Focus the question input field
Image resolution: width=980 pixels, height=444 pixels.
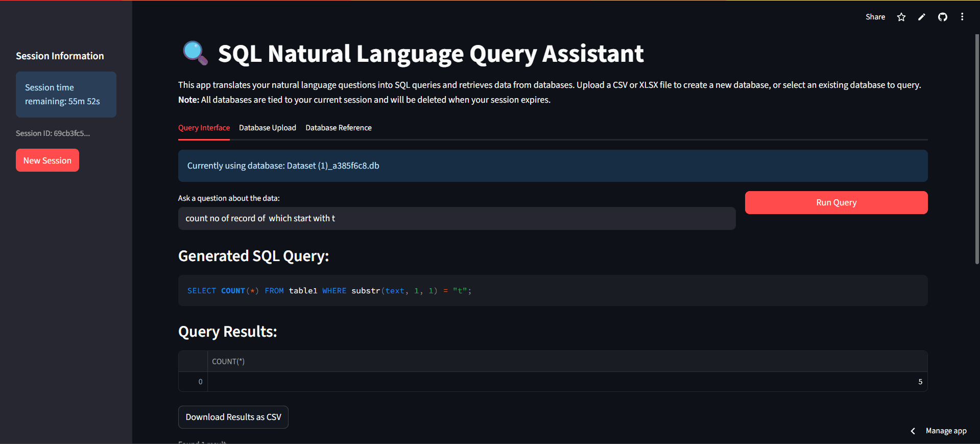[457, 218]
